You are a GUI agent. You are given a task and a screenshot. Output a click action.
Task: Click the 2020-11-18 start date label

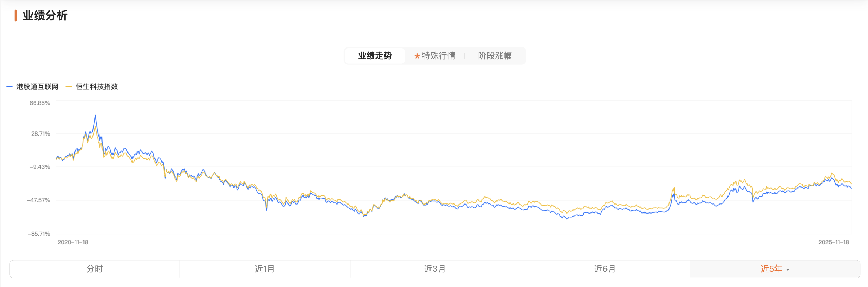[73, 242]
